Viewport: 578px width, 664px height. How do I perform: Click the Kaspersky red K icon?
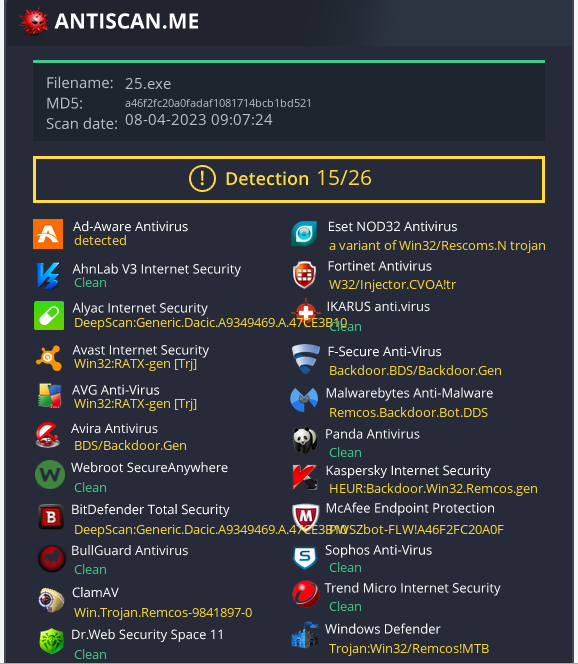(x=305, y=477)
